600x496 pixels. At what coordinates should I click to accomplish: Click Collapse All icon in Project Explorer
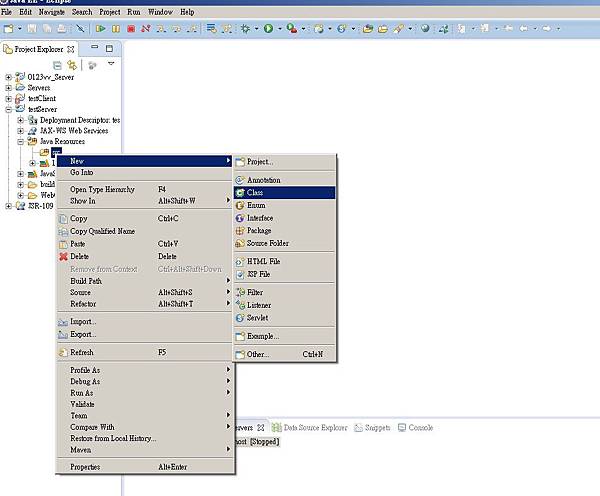[57, 65]
